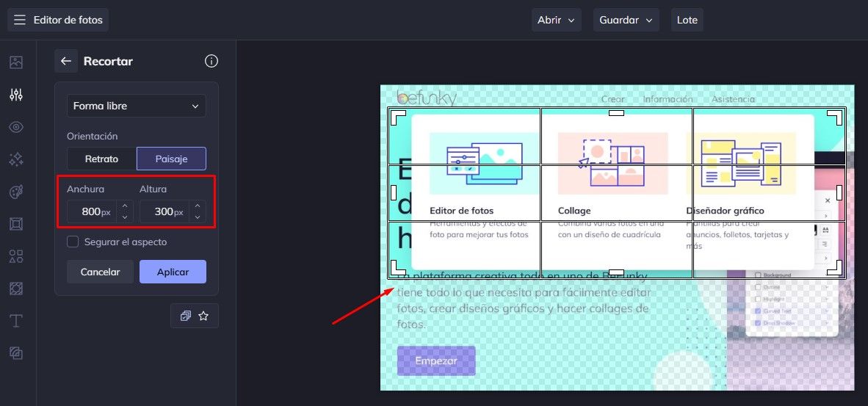
Task: Select the Edit sliders tool icon
Action: 16,95
